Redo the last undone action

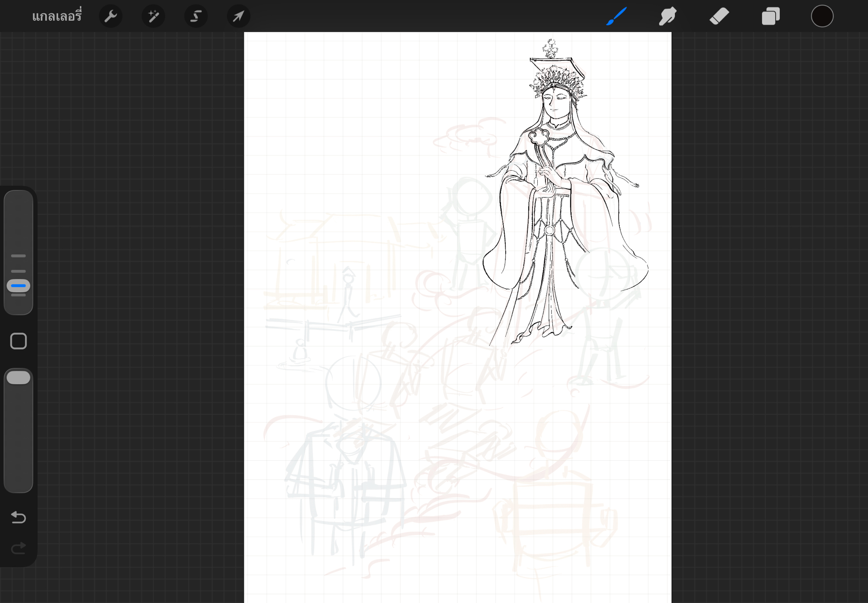click(x=18, y=548)
